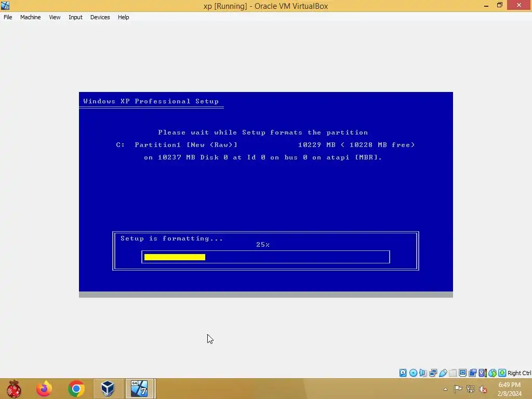532x399 pixels.
Task: Open the Machine menu
Action: coord(30,17)
